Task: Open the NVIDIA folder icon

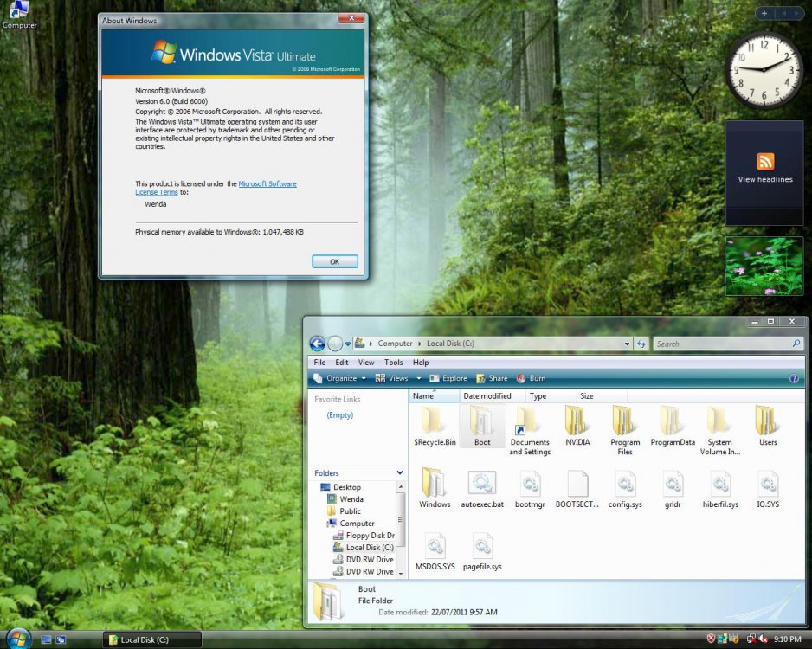Action: (x=577, y=422)
